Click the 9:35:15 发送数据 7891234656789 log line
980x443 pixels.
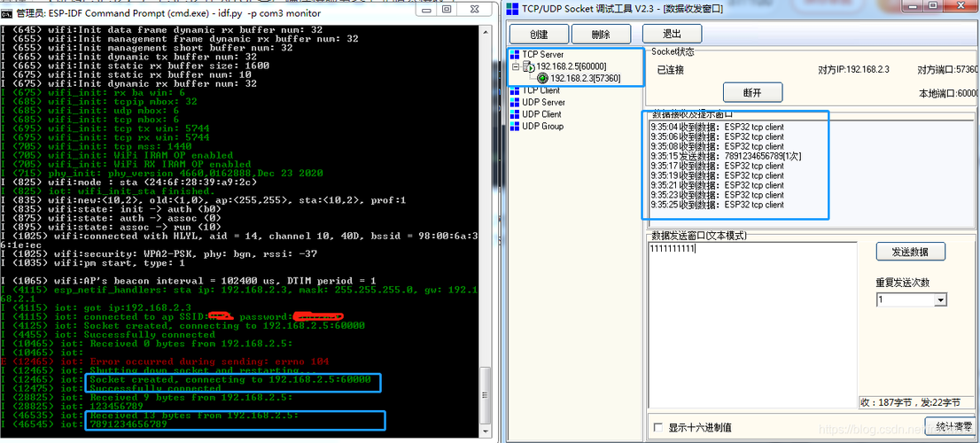pos(726,156)
